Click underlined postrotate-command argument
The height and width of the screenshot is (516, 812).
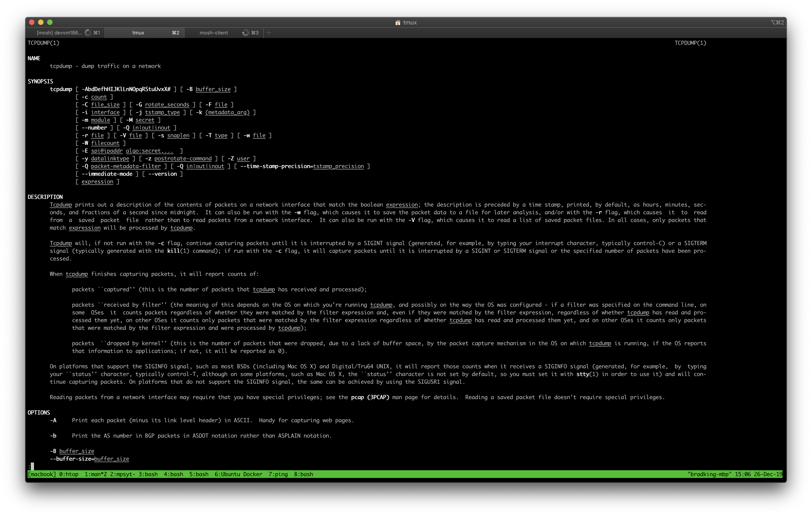(183, 158)
